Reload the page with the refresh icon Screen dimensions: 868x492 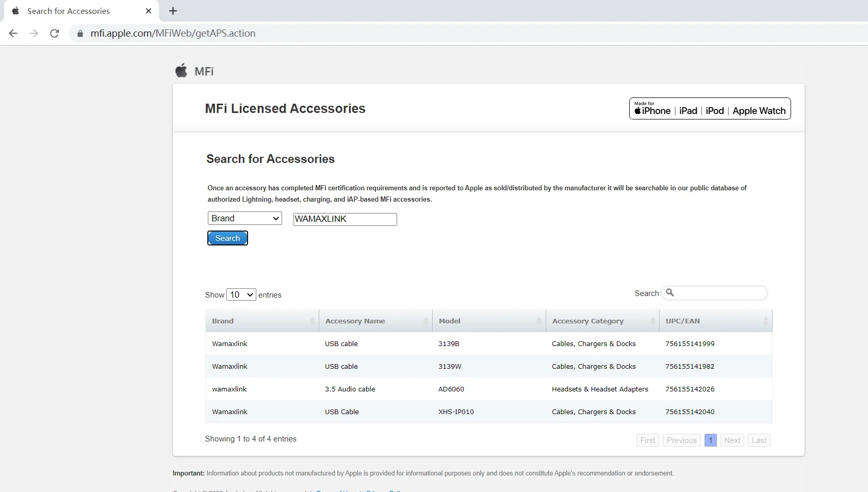tap(55, 33)
